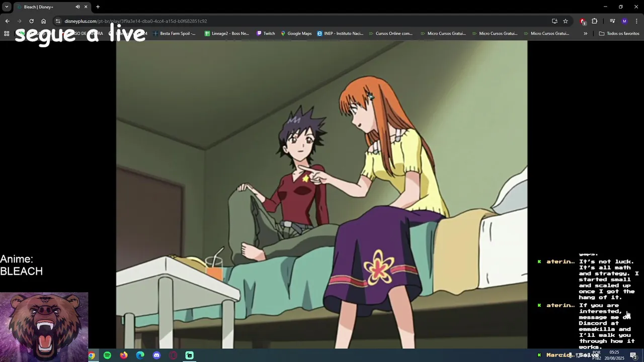This screenshot has width=644, height=362.
Task: Open Chrome from the taskbar
Action: click(91, 355)
